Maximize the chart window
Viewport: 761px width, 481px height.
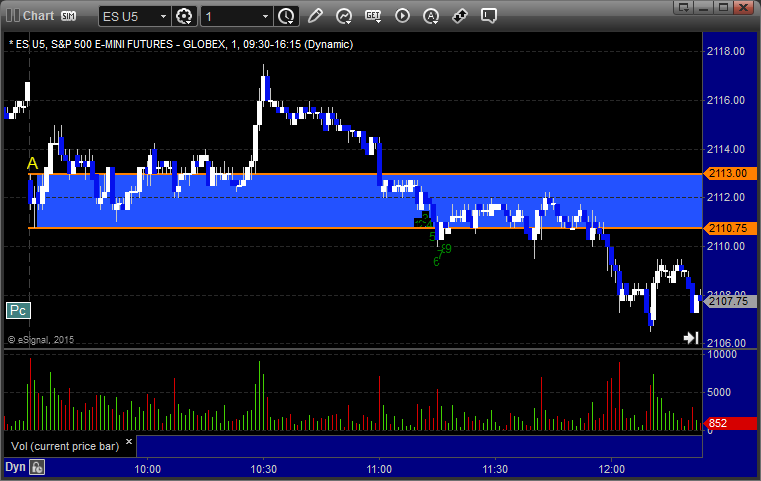(723, 7)
